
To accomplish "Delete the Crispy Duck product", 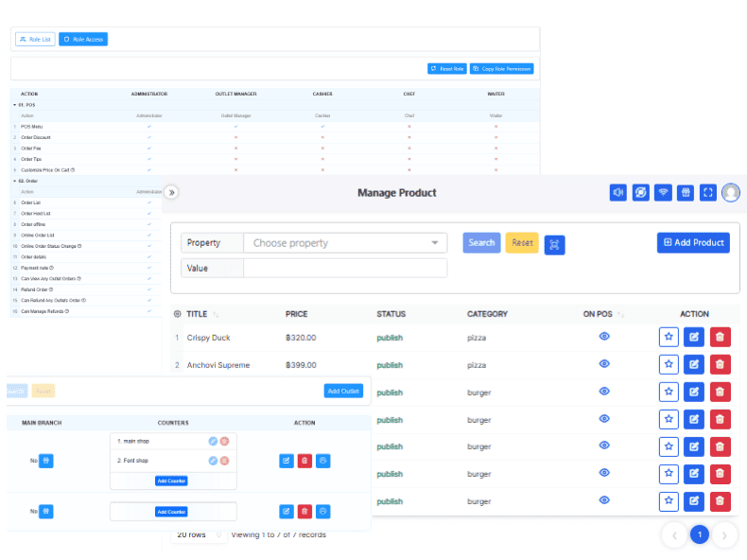I will point(721,337).
